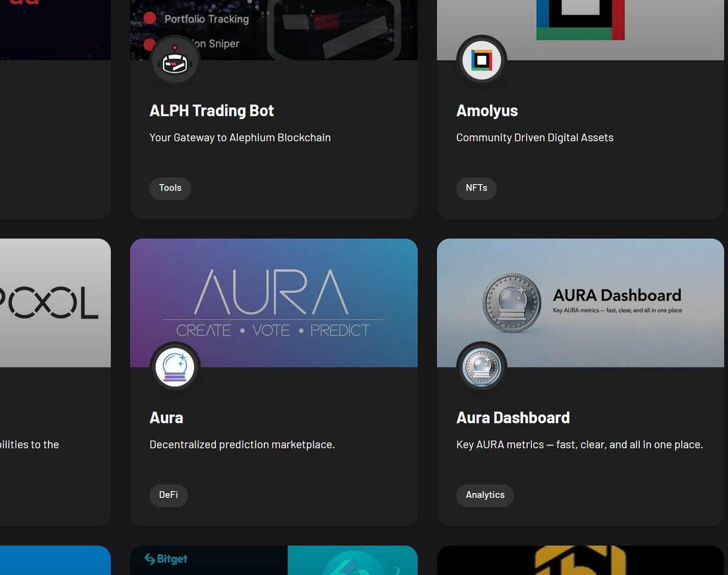The height and width of the screenshot is (575, 728).
Task: Click the Amolyus banner image
Action: point(581,30)
